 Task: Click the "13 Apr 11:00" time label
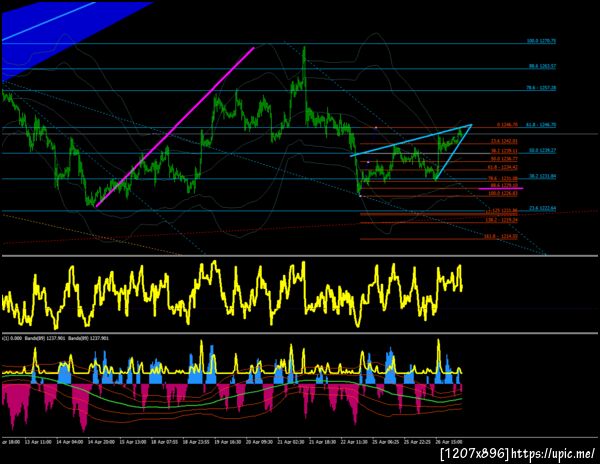tap(38, 442)
